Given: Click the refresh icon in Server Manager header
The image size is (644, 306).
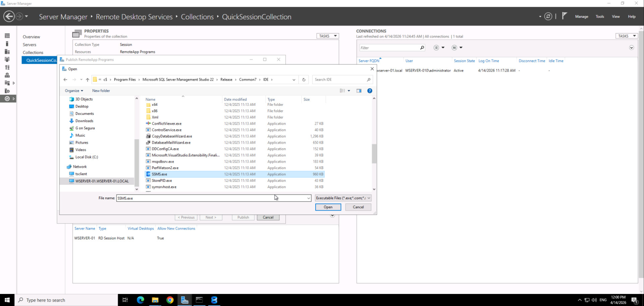Looking at the screenshot, I should coord(548,16).
